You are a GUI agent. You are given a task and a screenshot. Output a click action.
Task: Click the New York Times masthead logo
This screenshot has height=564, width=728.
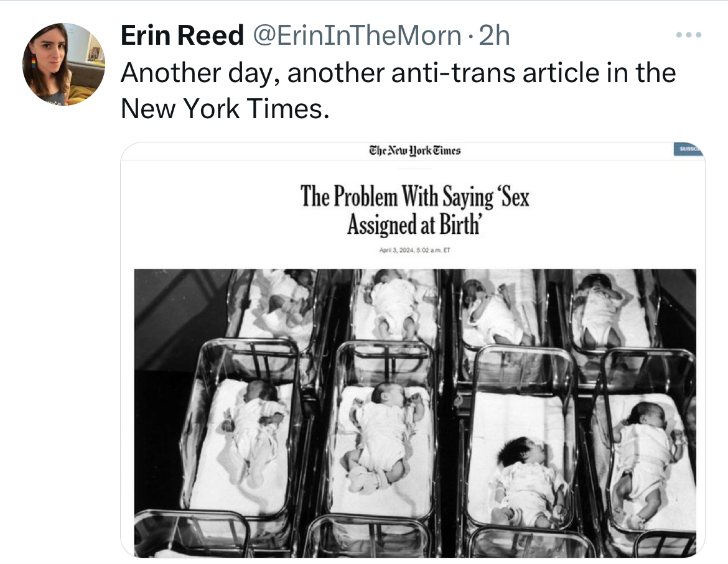tap(414, 150)
